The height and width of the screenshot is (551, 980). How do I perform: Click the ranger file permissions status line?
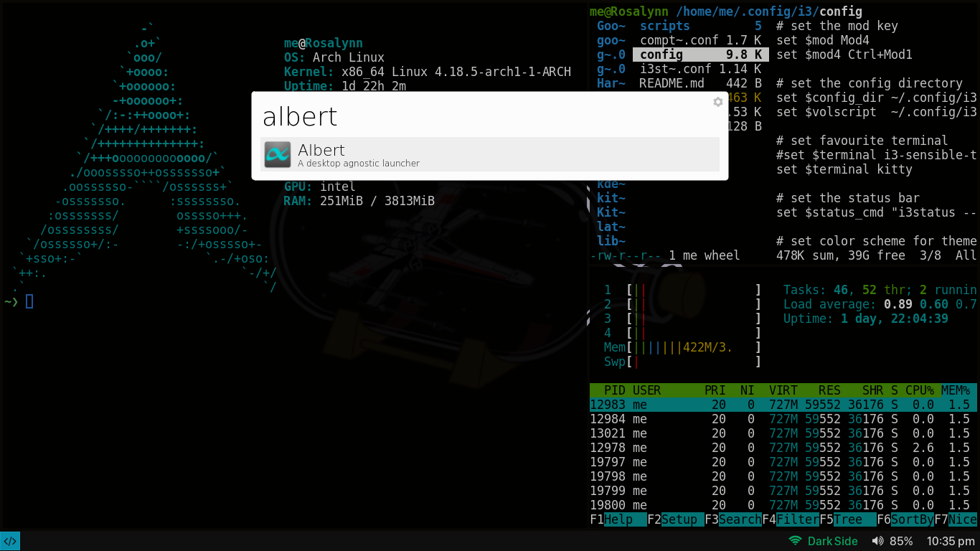(x=664, y=255)
